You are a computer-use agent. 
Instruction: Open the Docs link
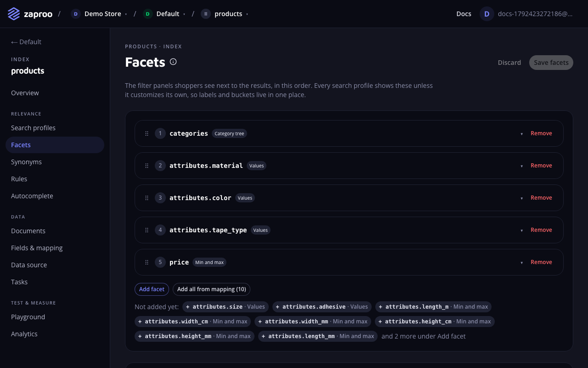(464, 14)
